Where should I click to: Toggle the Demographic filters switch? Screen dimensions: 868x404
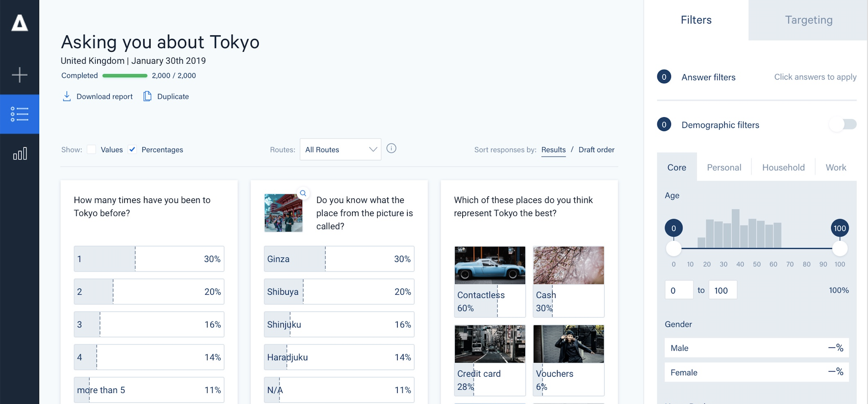(x=842, y=124)
